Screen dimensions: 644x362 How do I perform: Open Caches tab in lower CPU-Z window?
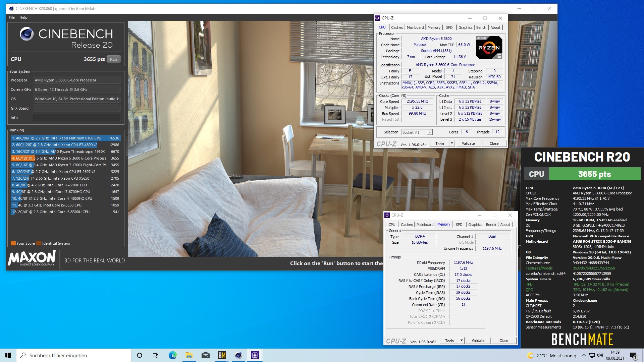pyautogui.click(x=407, y=225)
